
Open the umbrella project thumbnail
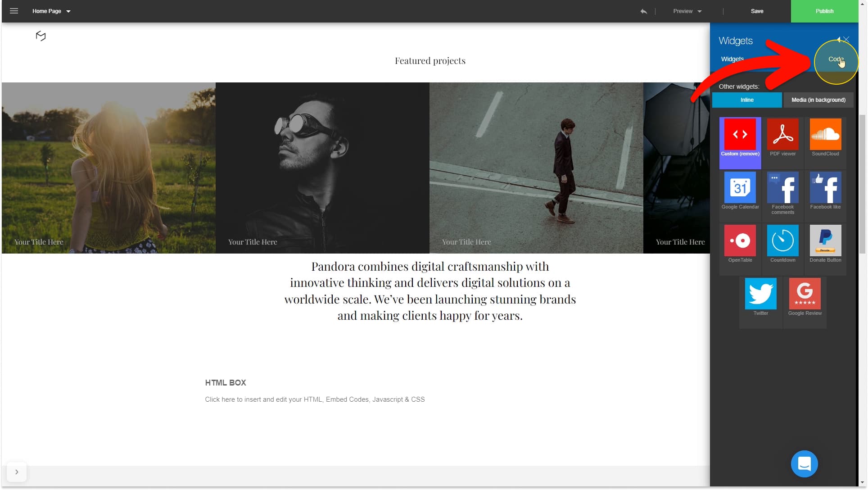click(x=677, y=168)
